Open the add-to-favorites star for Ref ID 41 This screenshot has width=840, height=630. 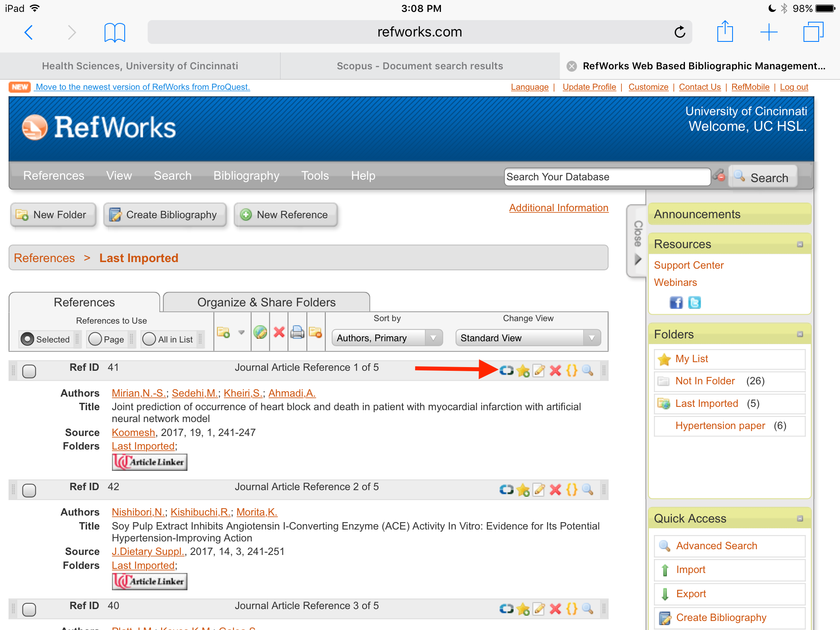(523, 370)
